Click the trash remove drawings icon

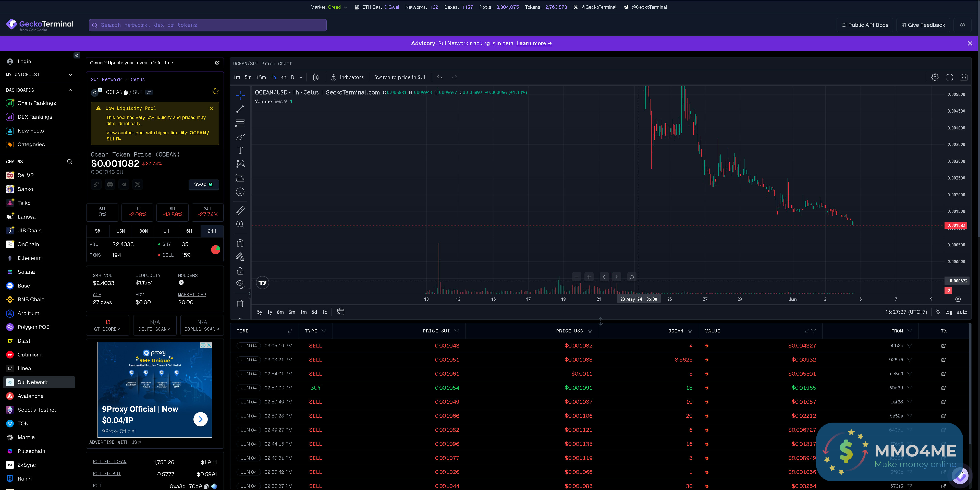pyautogui.click(x=240, y=303)
